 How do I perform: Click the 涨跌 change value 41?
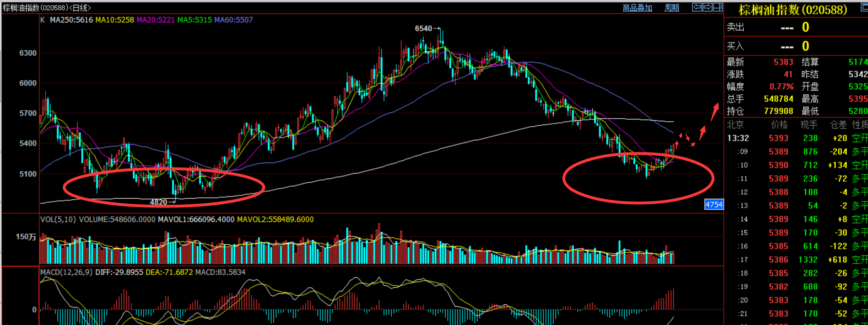(788, 74)
